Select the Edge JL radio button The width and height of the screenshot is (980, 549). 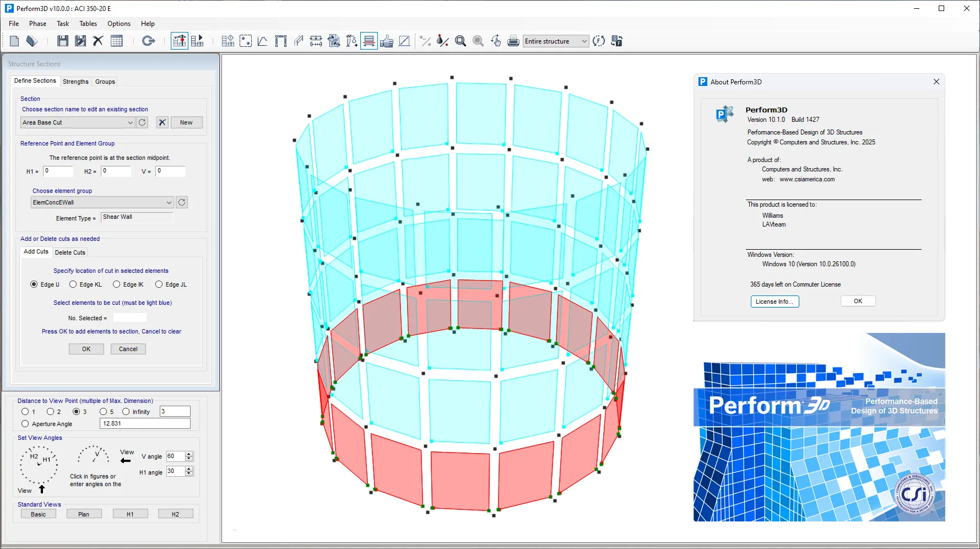pyautogui.click(x=159, y=284)
